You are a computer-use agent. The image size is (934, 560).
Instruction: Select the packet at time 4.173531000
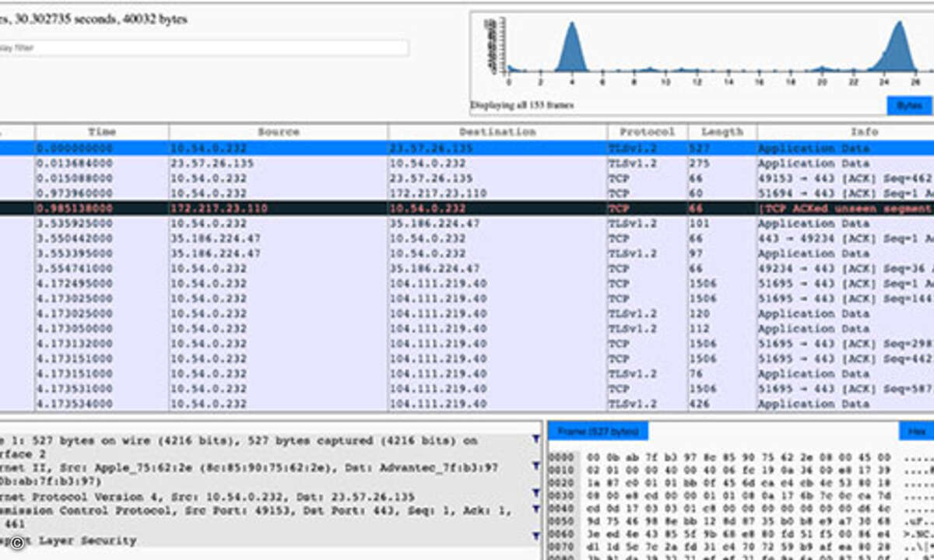(467, 389)
